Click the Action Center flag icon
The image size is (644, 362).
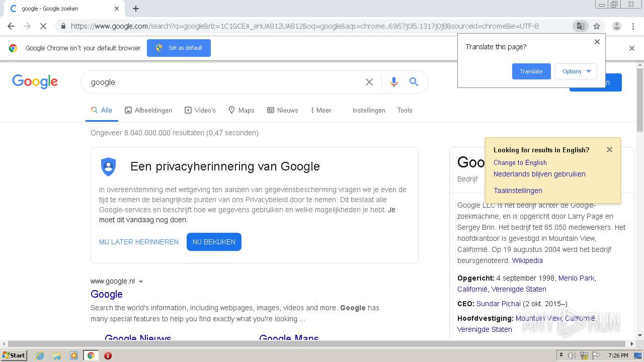[596, 355]
